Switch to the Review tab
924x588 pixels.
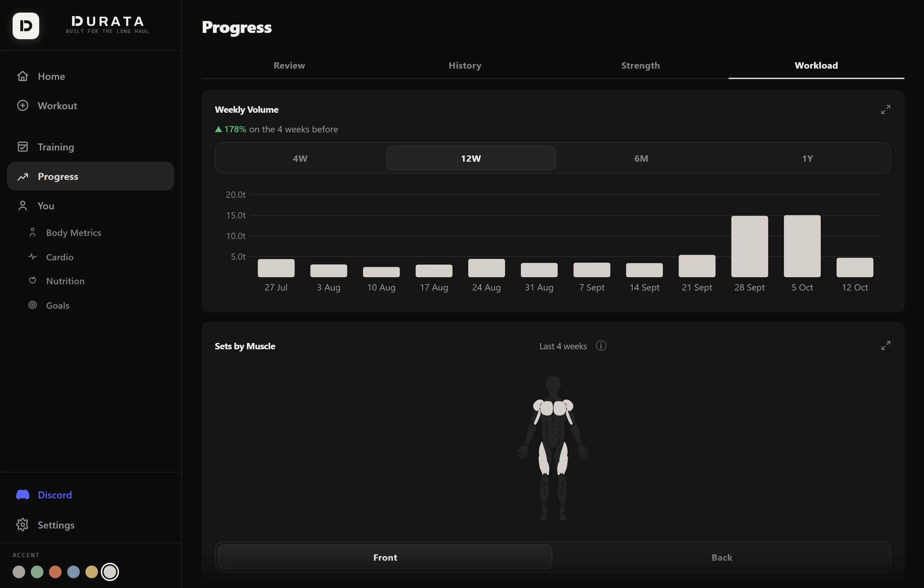[289, 66]
